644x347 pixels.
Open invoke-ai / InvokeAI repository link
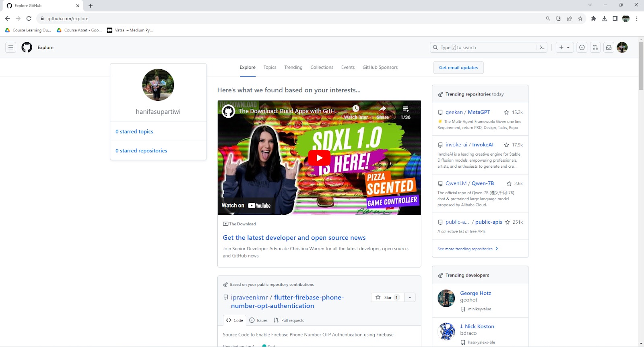tap(469, 145)
